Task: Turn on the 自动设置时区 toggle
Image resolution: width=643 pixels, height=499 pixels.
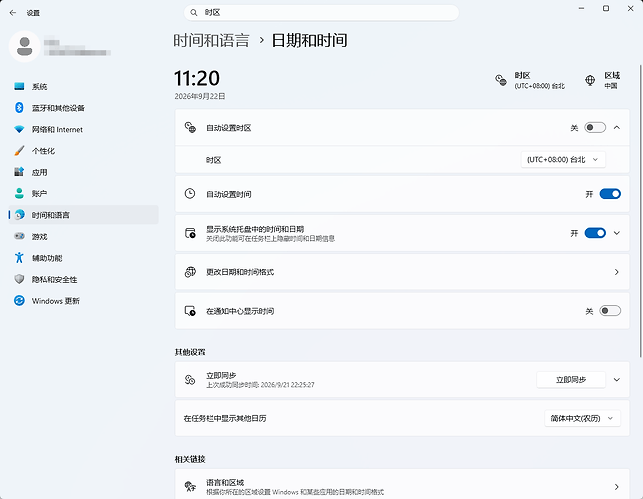Action: click(595, 128)
